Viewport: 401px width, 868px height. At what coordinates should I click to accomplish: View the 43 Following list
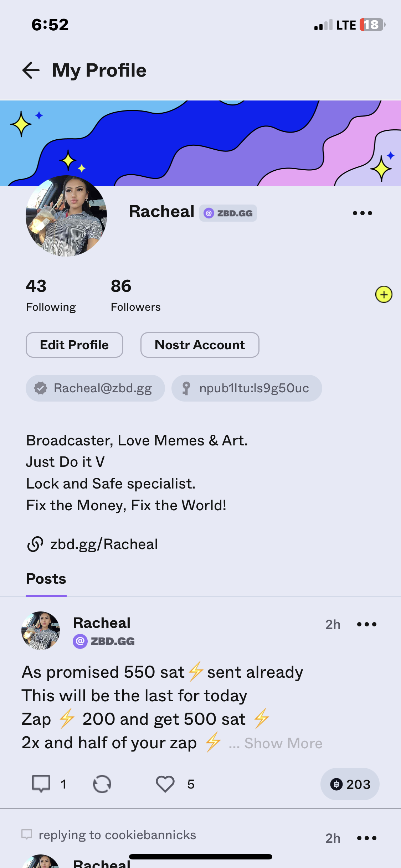coord(51,295)
